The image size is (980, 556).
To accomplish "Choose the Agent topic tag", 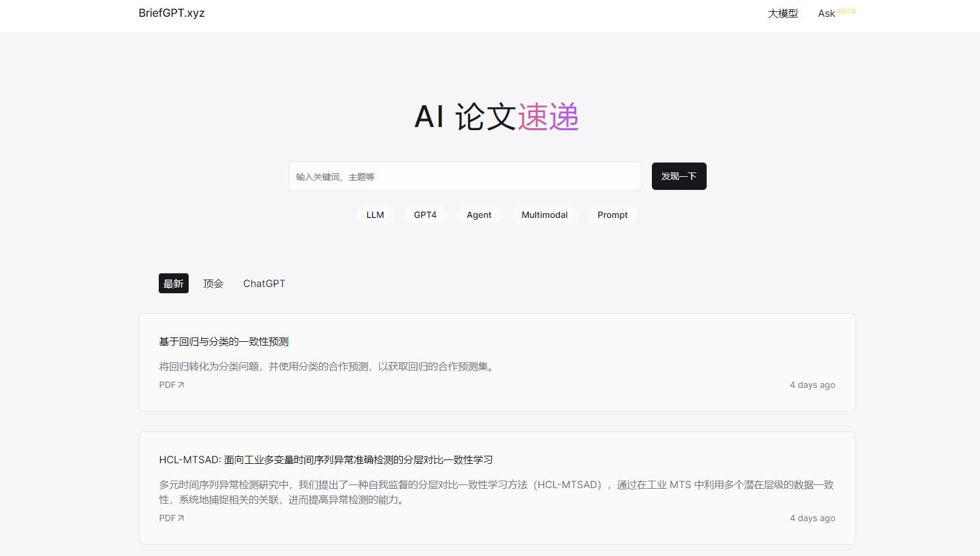I will (479, 215).
